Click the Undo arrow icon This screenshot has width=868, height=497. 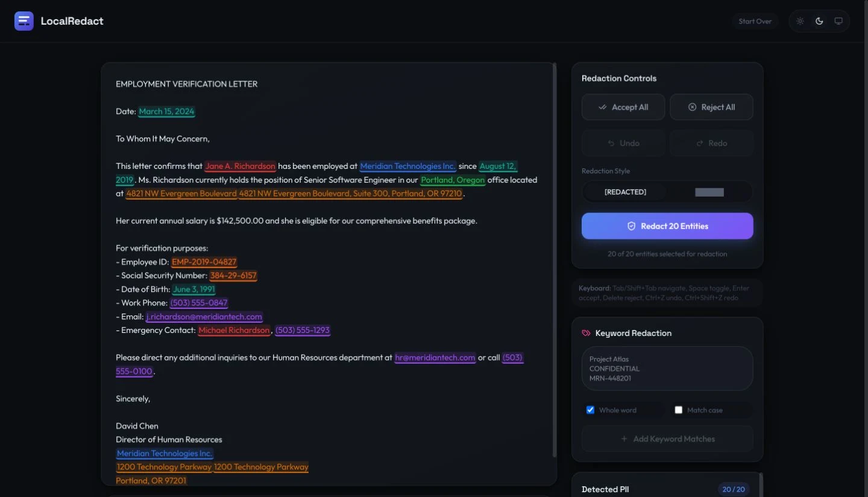(x=611, y=143)
